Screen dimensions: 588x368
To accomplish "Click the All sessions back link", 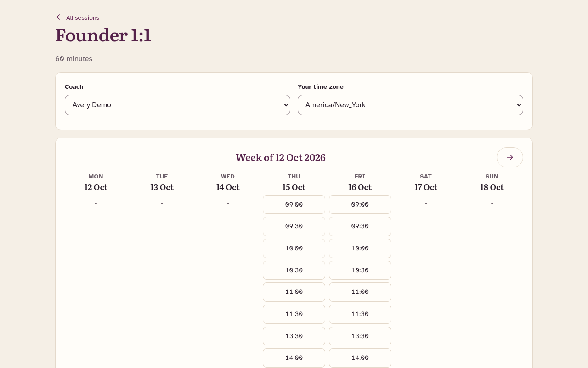I will coord(77,17).
